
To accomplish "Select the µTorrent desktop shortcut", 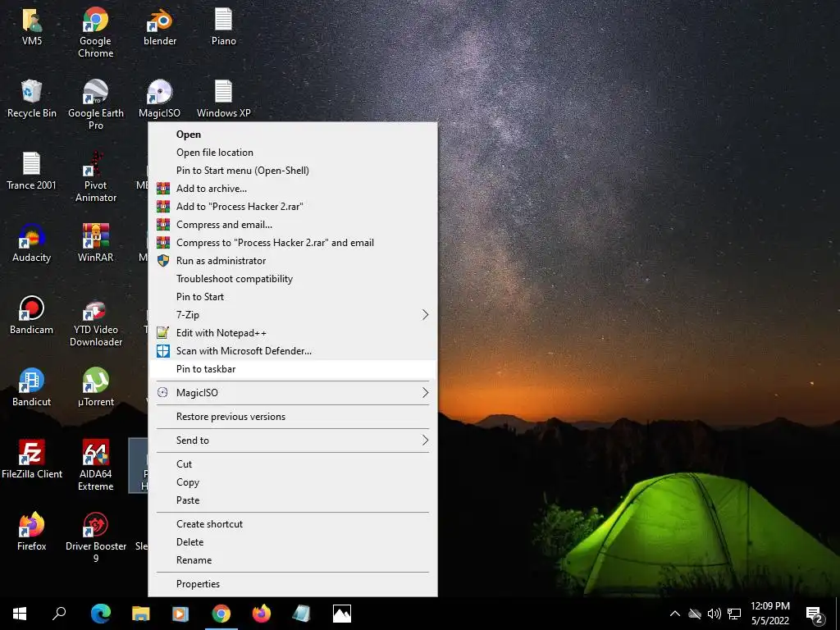I will coord(95,387).
